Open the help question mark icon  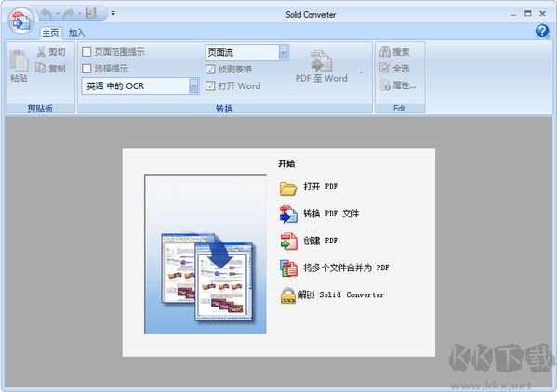click(542, 31)
